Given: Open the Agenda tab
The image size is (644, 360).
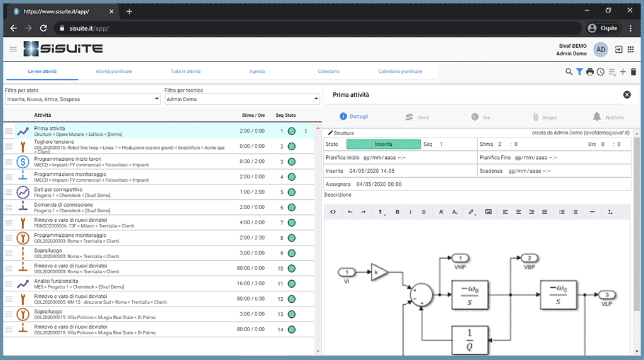Looking at the screenshot, I should (257, 72).
